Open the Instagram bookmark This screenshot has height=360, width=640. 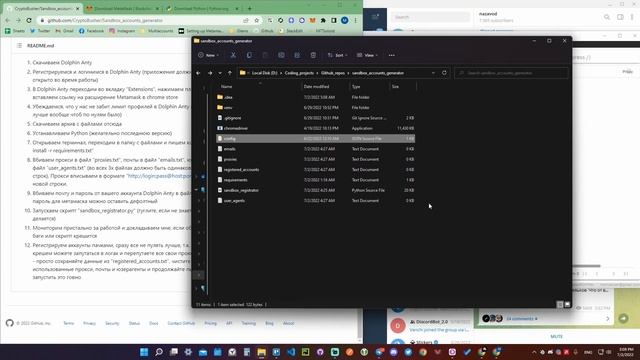coord(122,31)
